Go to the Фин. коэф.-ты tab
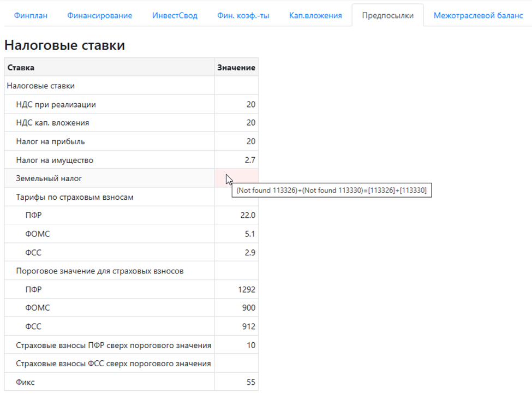The height and width of the screenshot is (399, 532). click(x=243, y=15)
